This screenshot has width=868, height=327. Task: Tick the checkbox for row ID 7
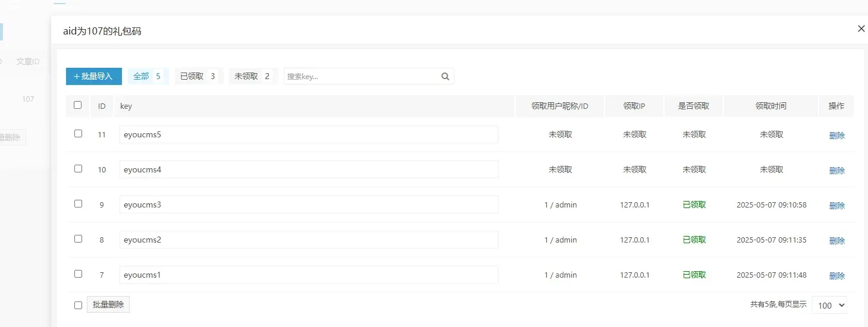[x=78, y=274]
